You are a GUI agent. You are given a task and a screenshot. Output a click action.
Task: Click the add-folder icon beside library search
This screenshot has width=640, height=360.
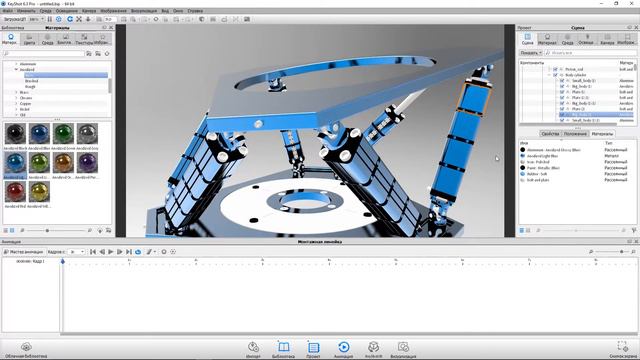98,53
